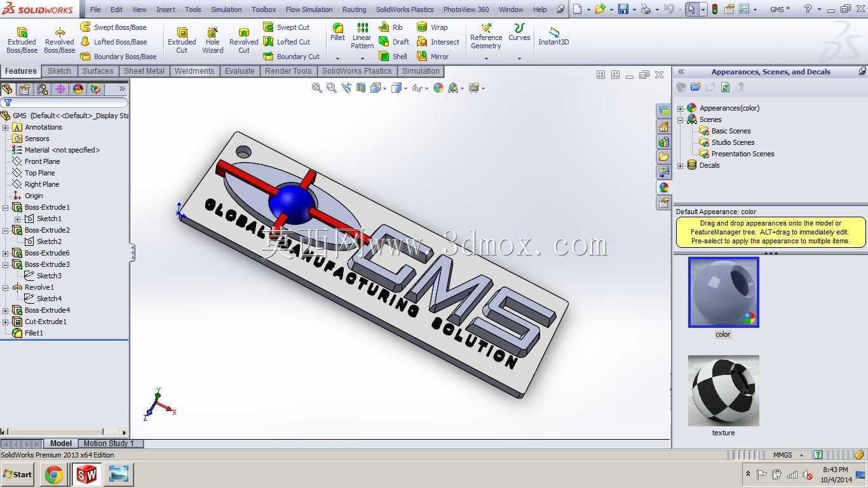Activate Zoom to Area in view toolbar
This screenshot has width=868, height=488.
pos(331,88)
